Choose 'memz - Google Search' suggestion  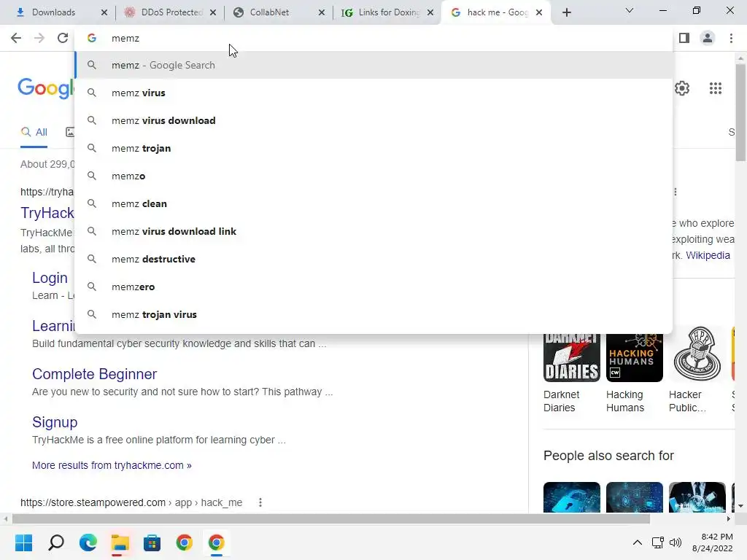(373, 65)
